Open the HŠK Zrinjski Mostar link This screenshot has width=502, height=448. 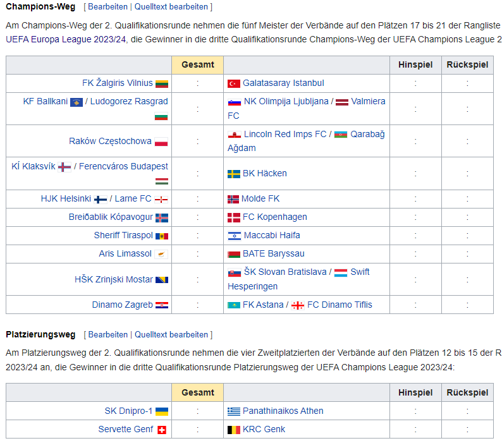[x=114, y=279]
